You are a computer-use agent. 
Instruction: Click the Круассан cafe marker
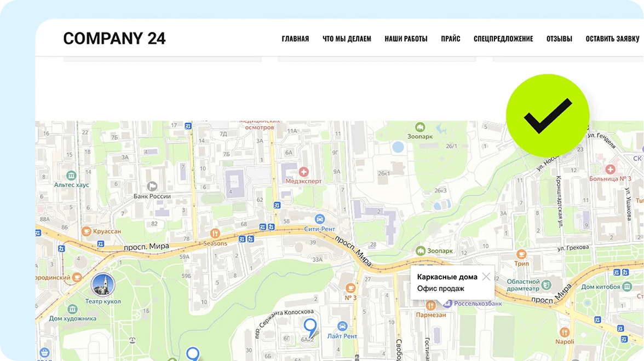pyautogui.click(x=86, y=231)
